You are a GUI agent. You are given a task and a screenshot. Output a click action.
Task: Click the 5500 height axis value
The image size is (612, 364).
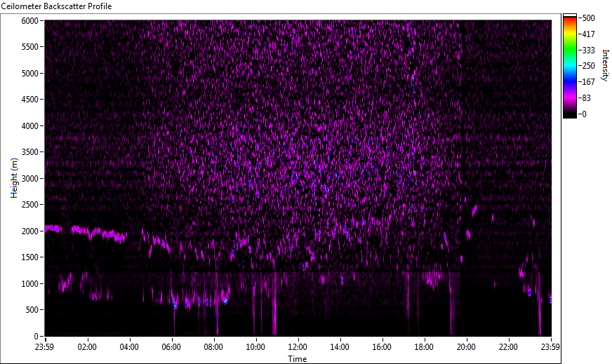coord(29,47)
